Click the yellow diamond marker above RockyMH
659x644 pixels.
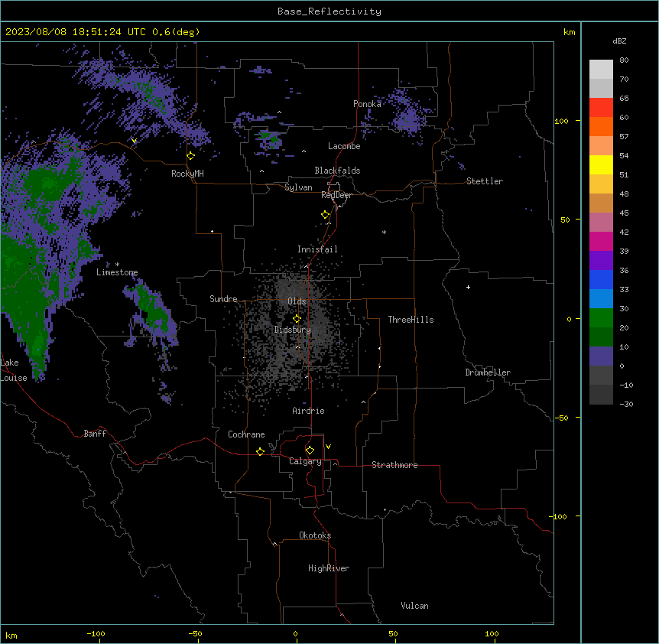[x=191, y=156]
